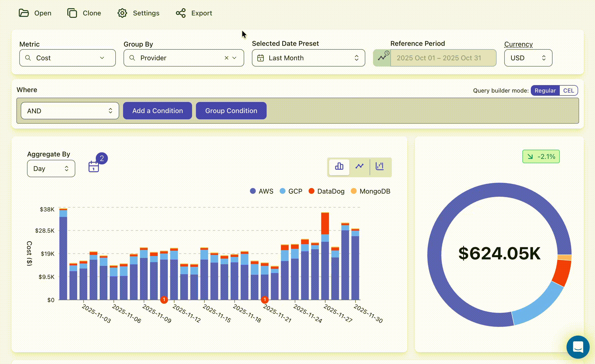Click the Add a Condition button
595x364 pixels.
[x=158, y=111]
